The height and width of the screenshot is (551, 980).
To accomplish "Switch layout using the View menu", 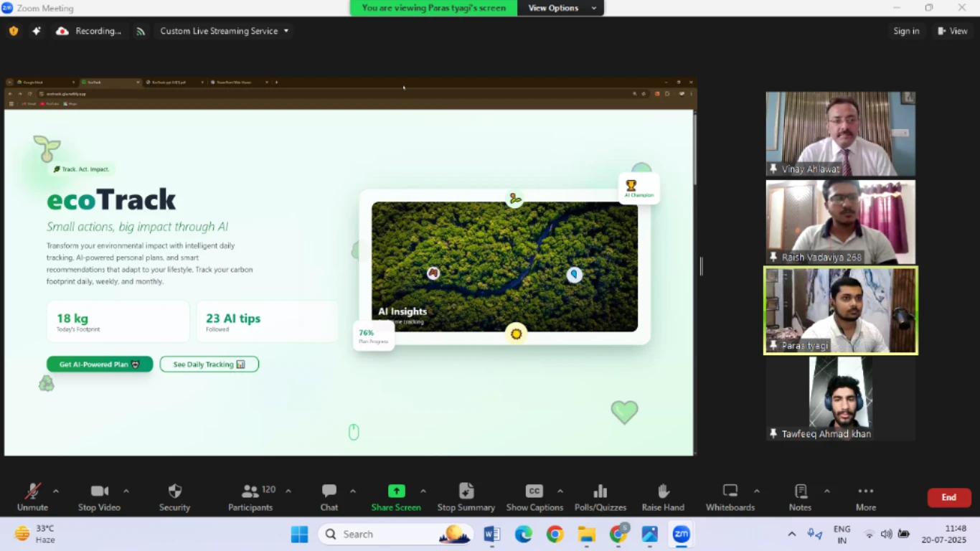I will [953, 31].
